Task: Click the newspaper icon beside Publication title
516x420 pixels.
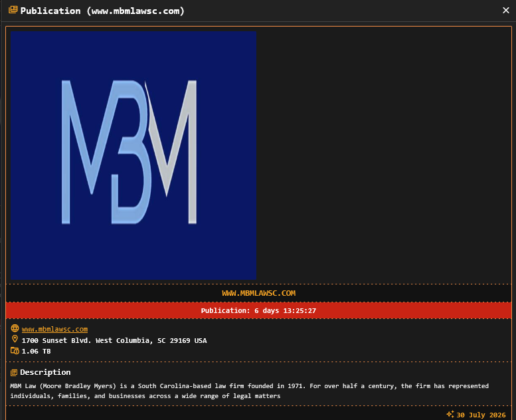Action: pyautogui.click(x=13, y=10)
